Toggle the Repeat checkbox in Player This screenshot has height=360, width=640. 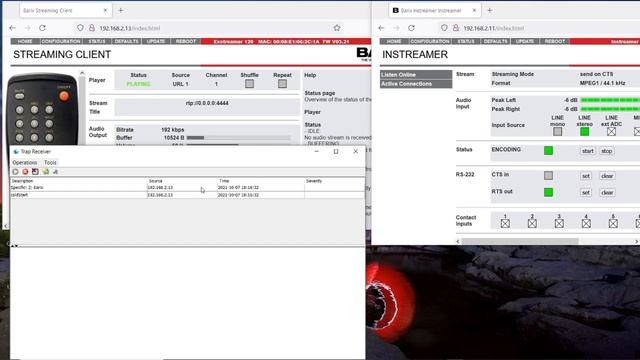[282, 84]
